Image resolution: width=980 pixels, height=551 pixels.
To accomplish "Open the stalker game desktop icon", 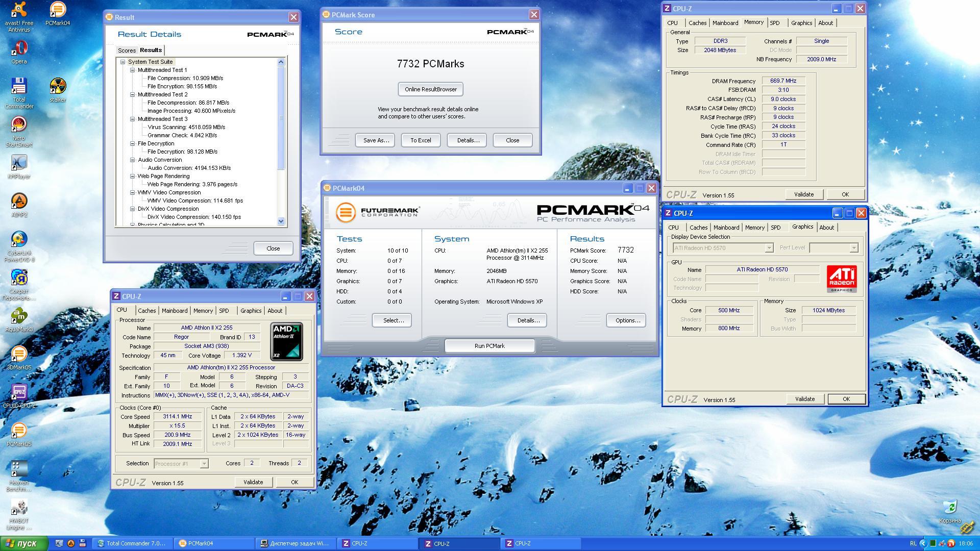I will coord(58,90).
